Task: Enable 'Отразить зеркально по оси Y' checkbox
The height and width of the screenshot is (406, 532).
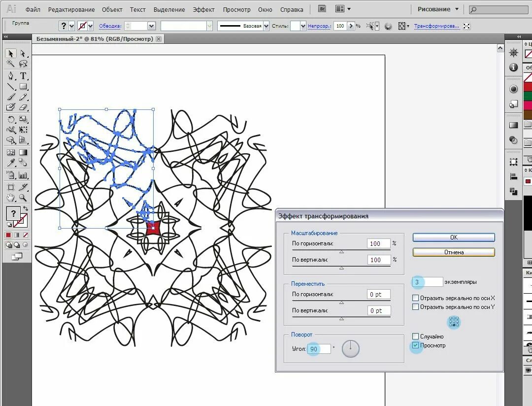Action: 415,307
